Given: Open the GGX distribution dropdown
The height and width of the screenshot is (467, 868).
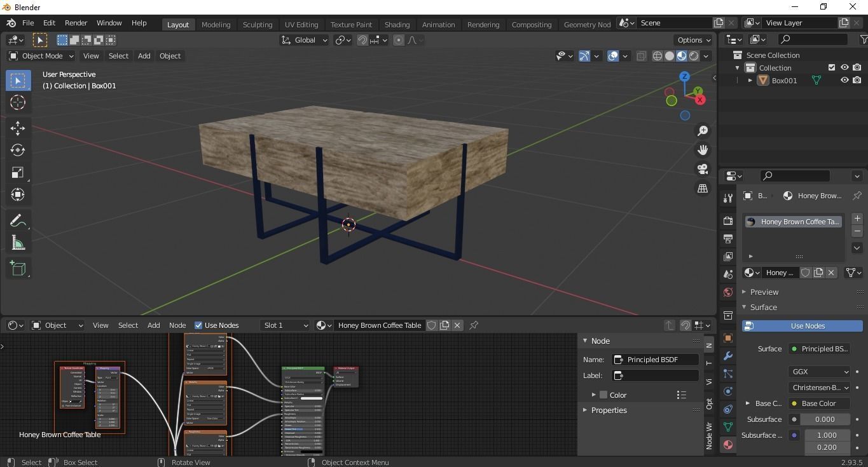Looking at the screenshot, I should point(819,372).
